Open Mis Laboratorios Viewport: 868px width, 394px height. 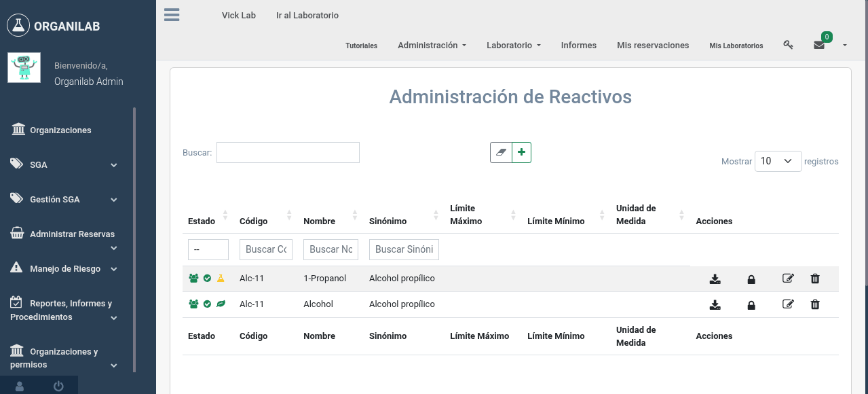736,46
